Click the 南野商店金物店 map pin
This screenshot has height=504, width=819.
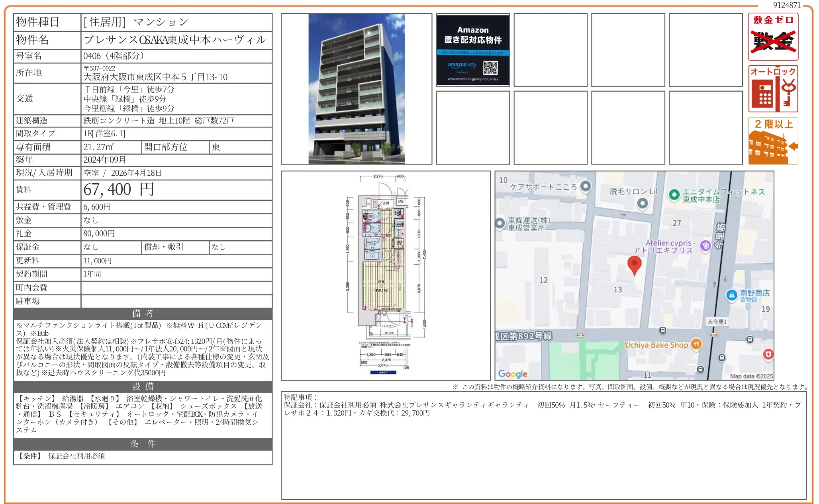(x=732, y=296)
